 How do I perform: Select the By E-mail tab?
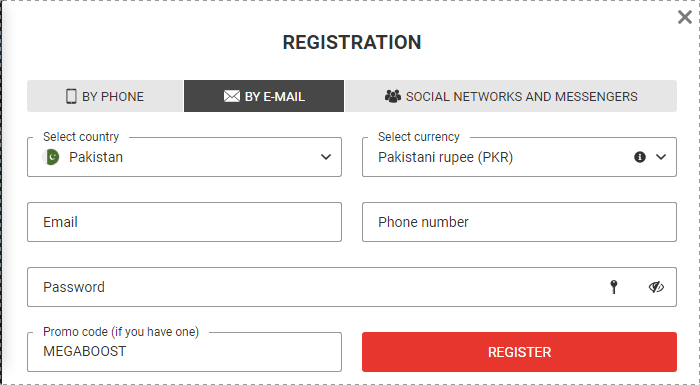coord(264,96)
